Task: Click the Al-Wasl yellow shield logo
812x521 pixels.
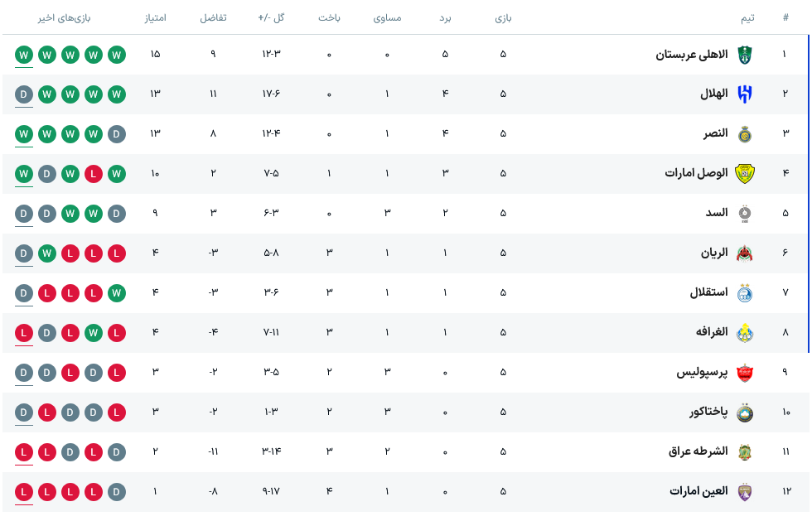Action: (x=745, y=173)
